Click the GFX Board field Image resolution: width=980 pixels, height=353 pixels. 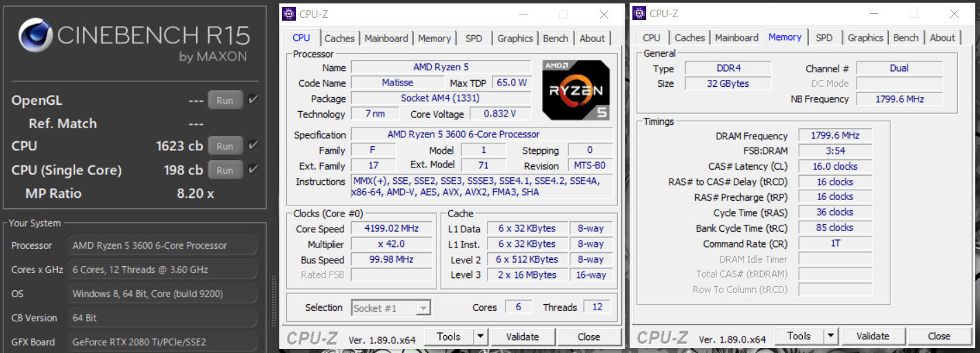pos(163,342)
